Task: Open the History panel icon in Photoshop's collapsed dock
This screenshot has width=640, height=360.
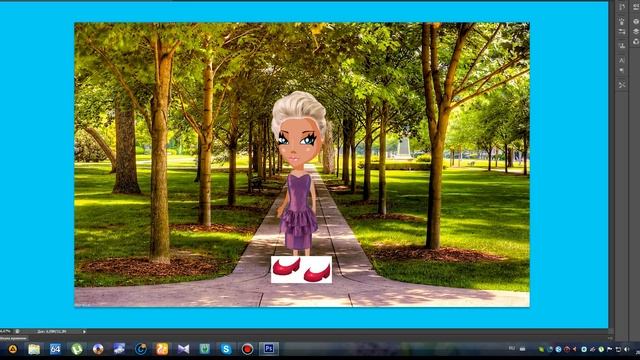Action: coord(622,7)
